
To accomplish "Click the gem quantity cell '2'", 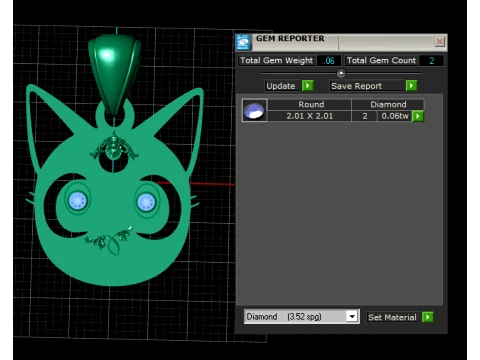I will pyautogui.click(x=365, y=116).
